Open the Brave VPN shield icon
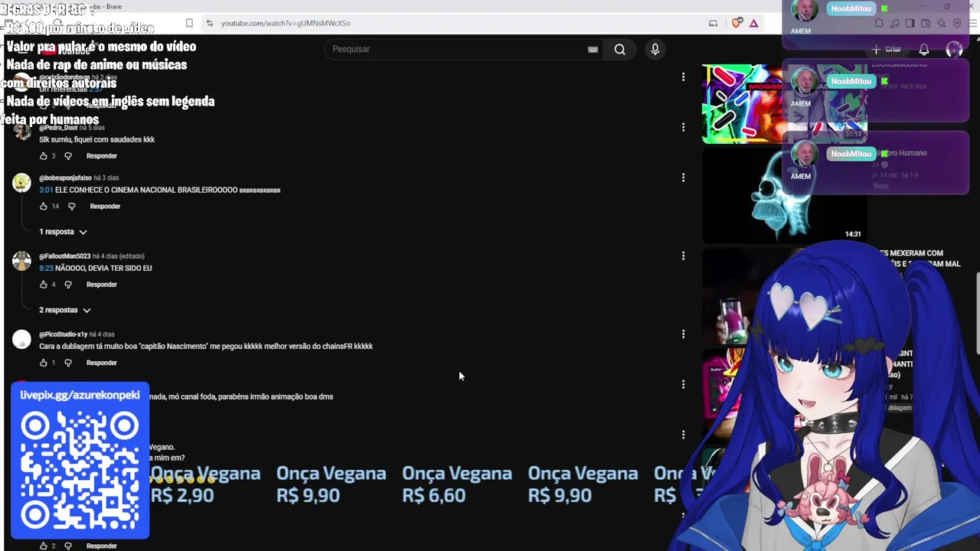Image resolution: width=980 pixels, height=551 pixels. (957, 24)
